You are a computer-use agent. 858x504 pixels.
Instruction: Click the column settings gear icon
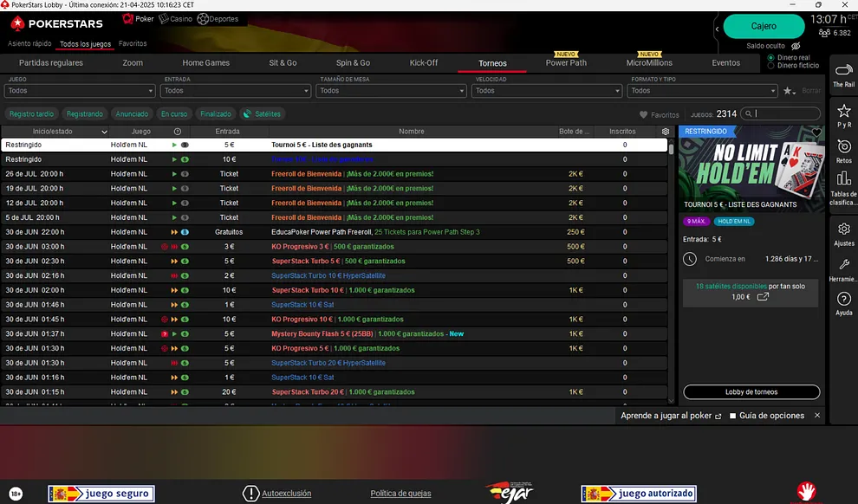click(x=666, y=132)
